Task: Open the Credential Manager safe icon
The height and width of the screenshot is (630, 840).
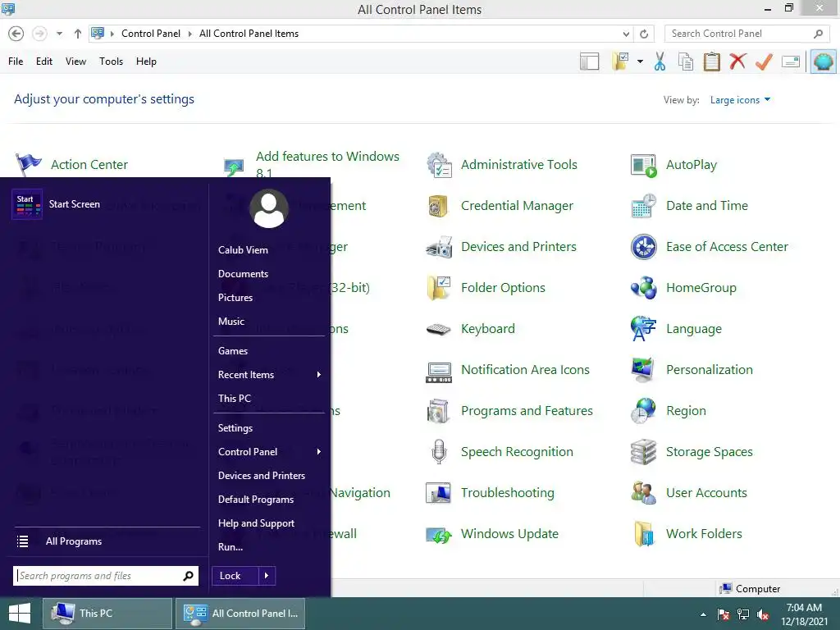Action: tap(438, 206)
